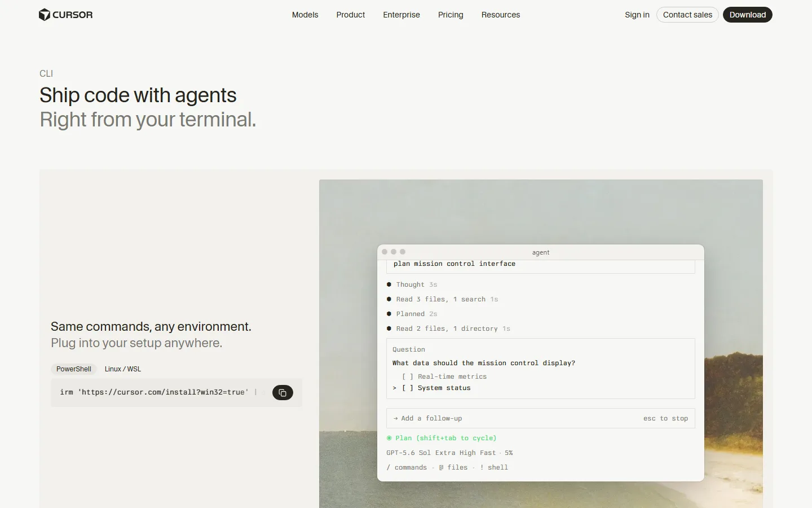Click the Contact sales button

tap(687, 15)
